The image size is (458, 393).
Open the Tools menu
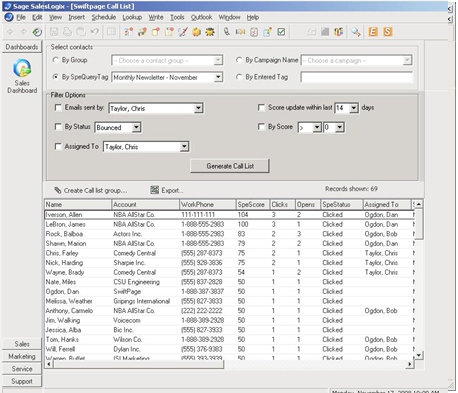click(177, 17)
